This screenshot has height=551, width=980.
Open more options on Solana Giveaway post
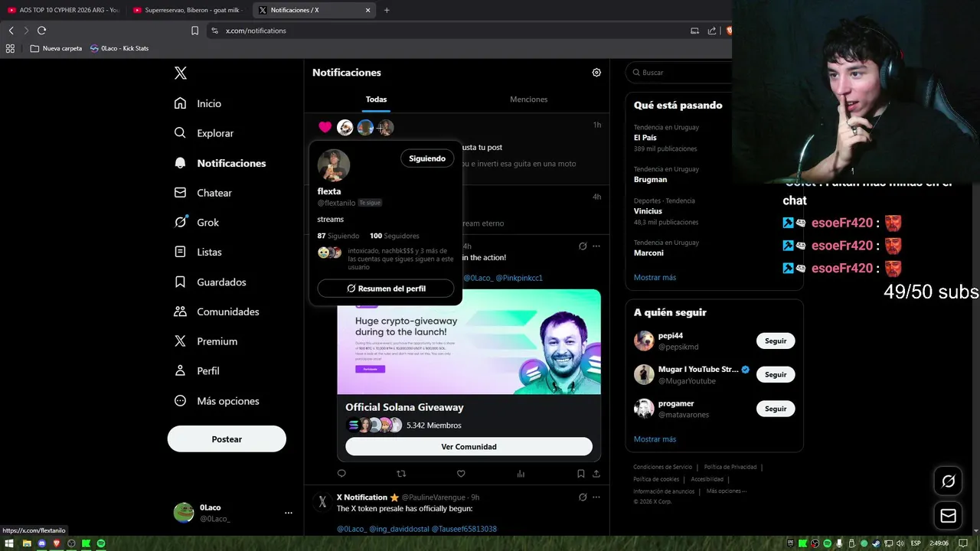point(596,246)
